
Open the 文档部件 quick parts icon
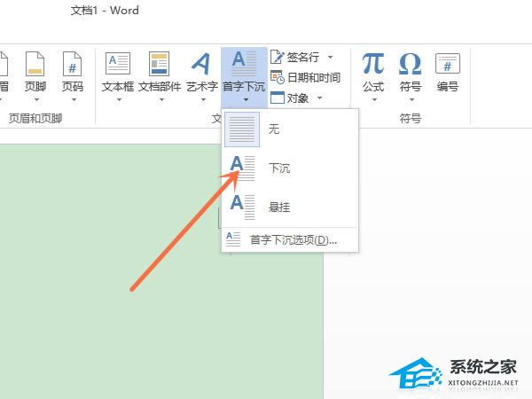(x=159, y=64)
